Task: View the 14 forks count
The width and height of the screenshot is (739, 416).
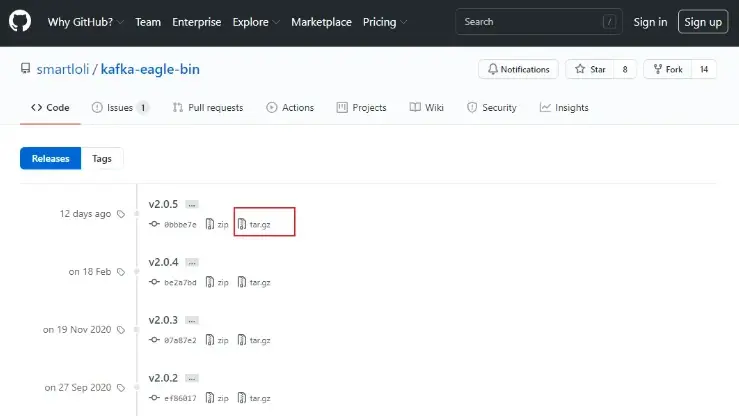Action: coord(704,69)
